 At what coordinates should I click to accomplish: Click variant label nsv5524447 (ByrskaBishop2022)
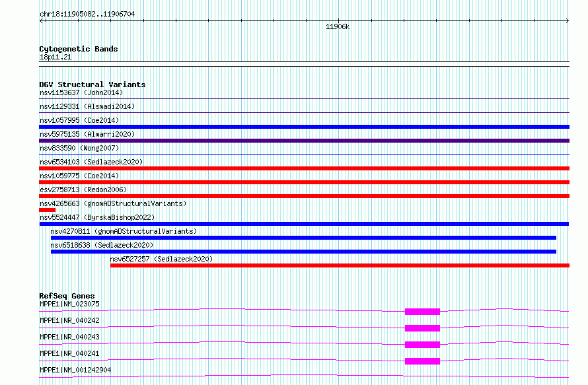[97, 217]
